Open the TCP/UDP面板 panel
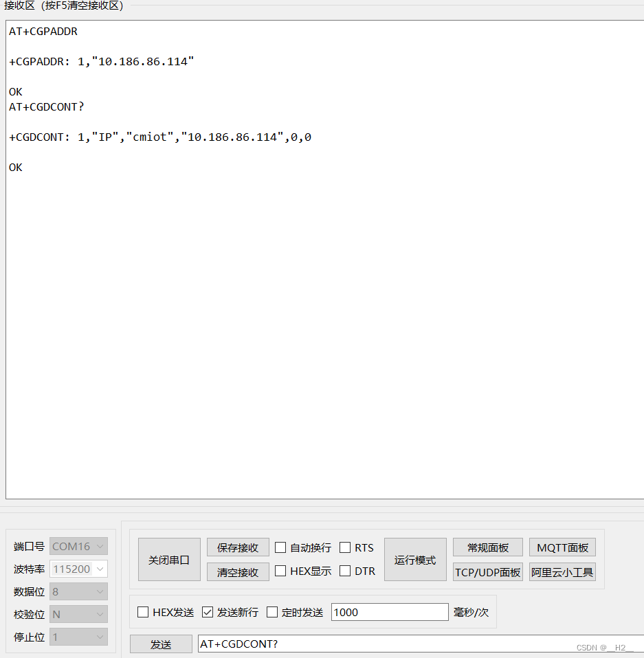644x658 pixels. (488, 572)
